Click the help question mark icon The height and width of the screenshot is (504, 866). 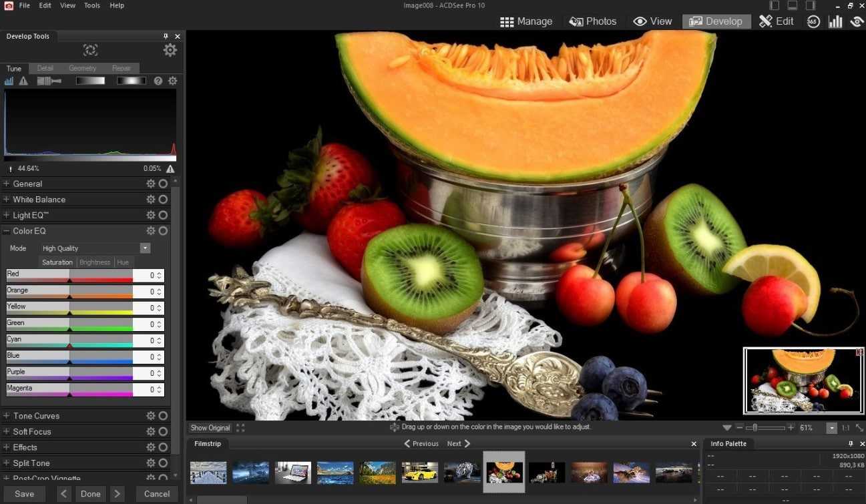coord(158,81)
